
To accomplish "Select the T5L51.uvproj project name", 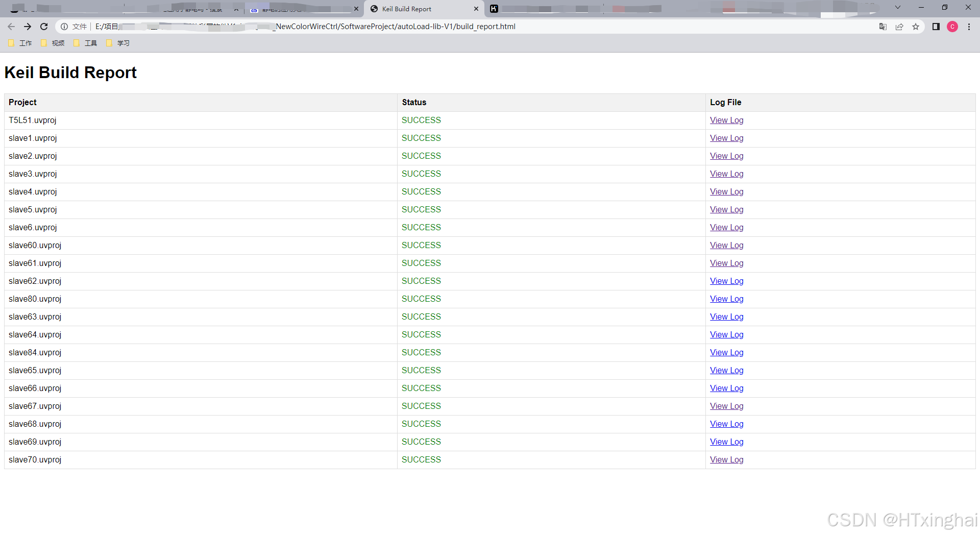I will [x=33, y=120].
